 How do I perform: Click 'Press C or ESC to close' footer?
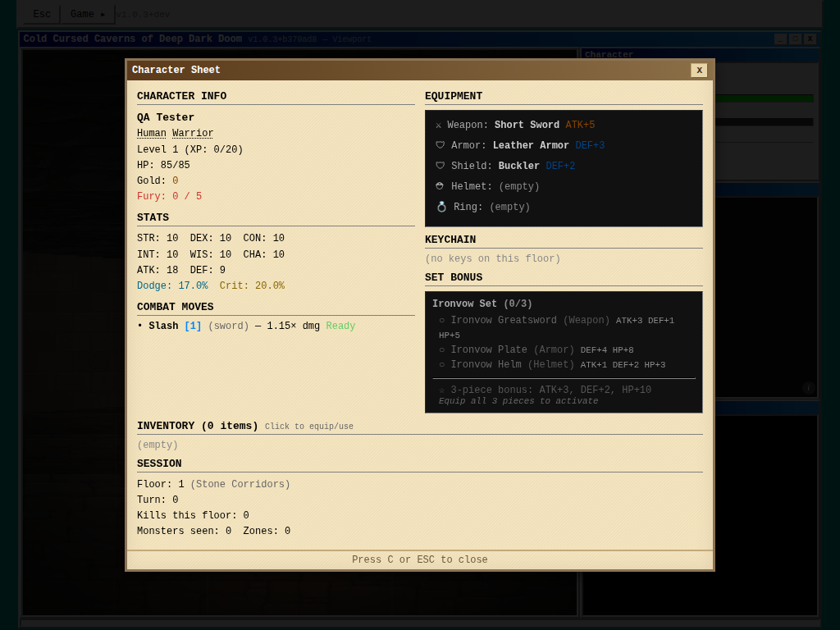[420, 559]
